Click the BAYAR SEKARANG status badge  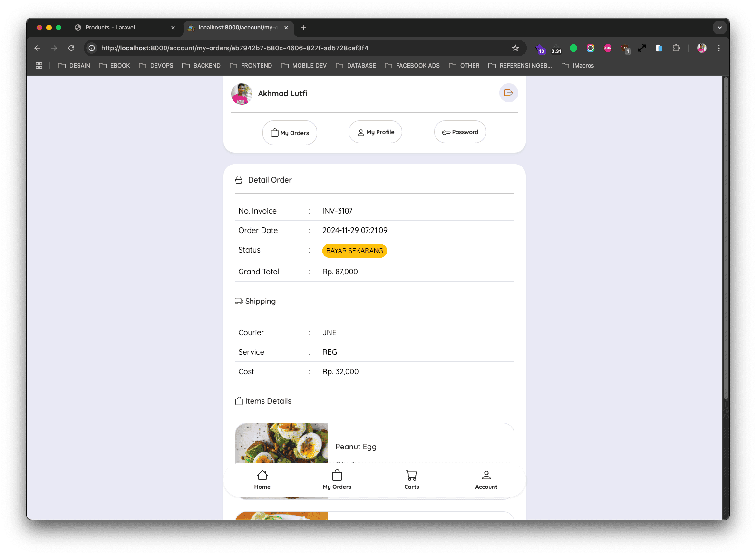click(x=354, y=251)
